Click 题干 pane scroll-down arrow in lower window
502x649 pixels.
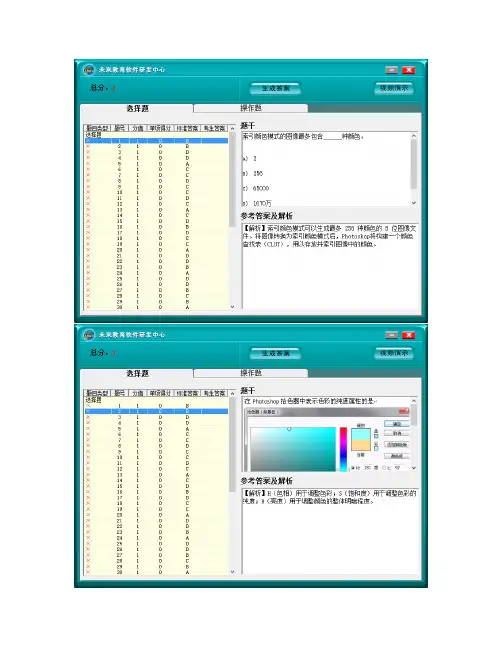(x=414, y=468)
